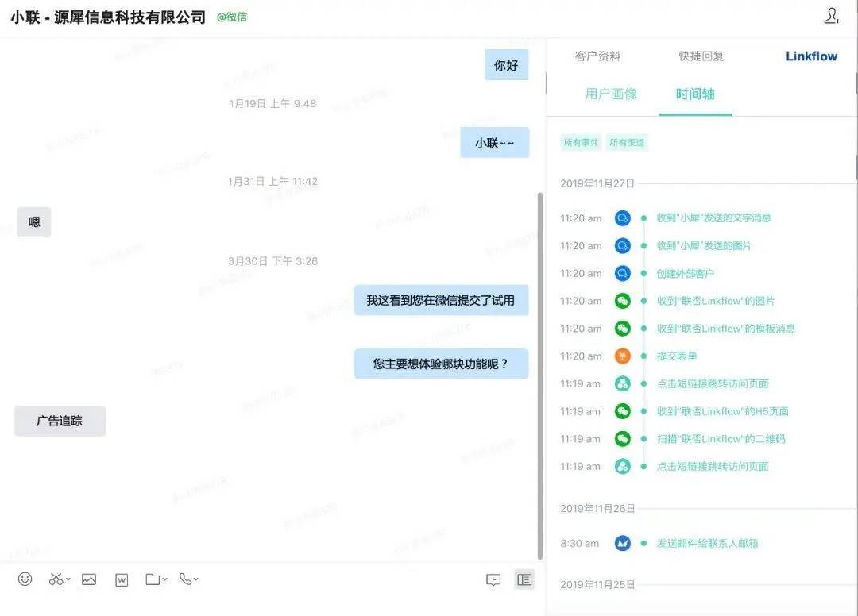Open the 所有渠道 channel filter
The width and height of the screenshot is (858, 616).
[627, 143]
